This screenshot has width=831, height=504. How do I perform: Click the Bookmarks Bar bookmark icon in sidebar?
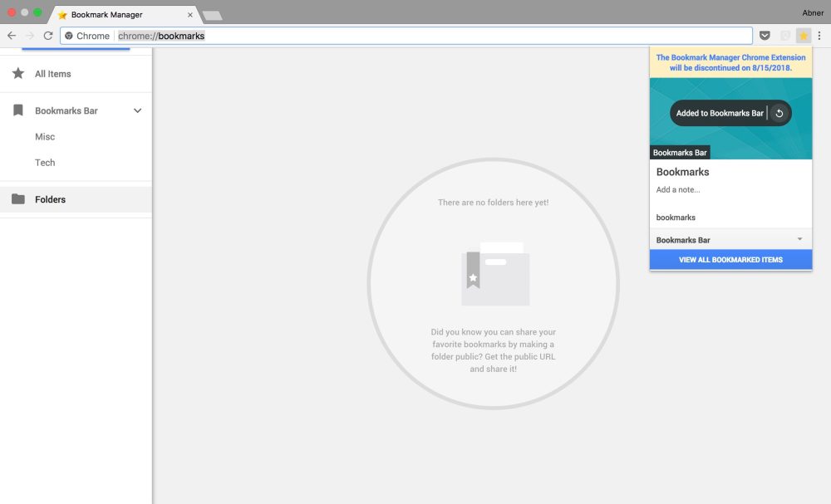(18, 110)
